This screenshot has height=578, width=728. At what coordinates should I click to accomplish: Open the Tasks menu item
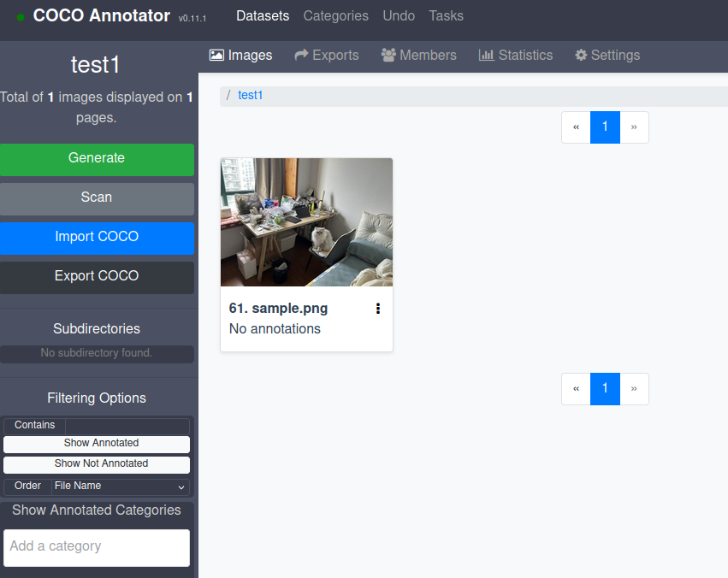(x=446, y=15)
